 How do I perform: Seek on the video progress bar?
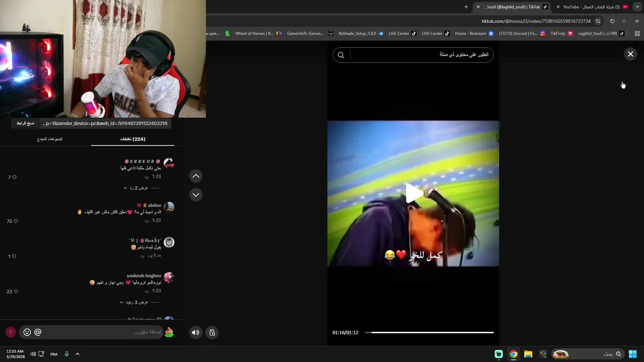pos(429,332)
